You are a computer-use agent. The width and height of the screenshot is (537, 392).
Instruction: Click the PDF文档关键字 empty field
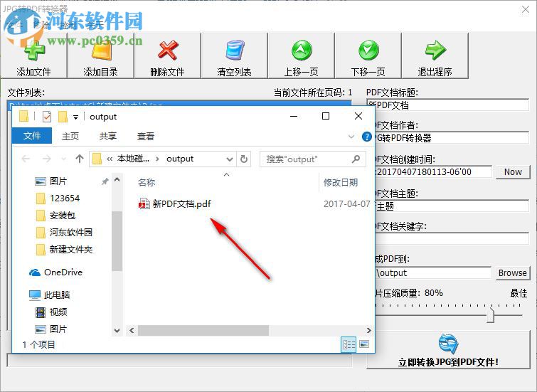tap(452, 239)
